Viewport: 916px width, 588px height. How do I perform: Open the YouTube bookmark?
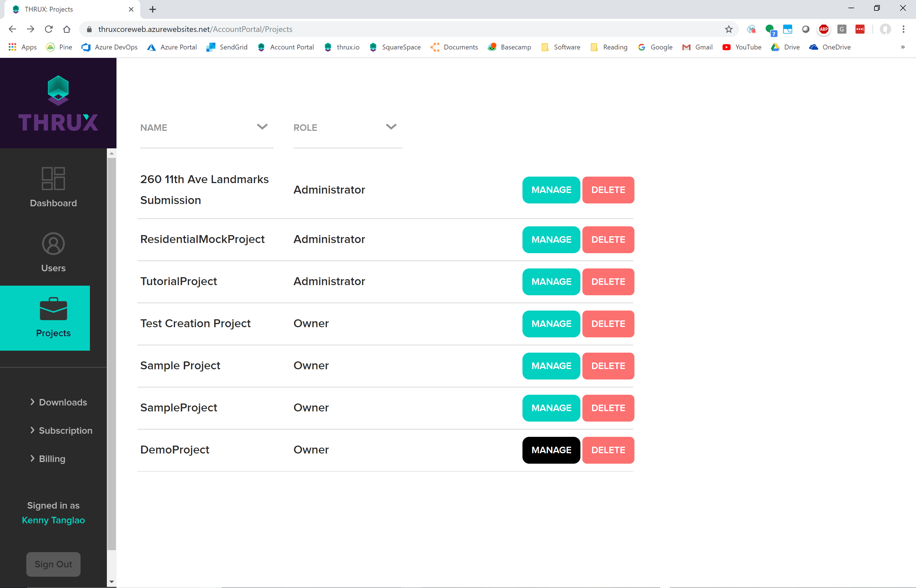(742, 47)
